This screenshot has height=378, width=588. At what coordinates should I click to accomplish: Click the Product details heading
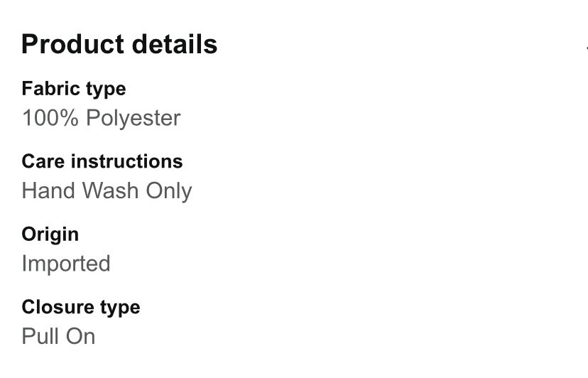(x=119, y=44)
